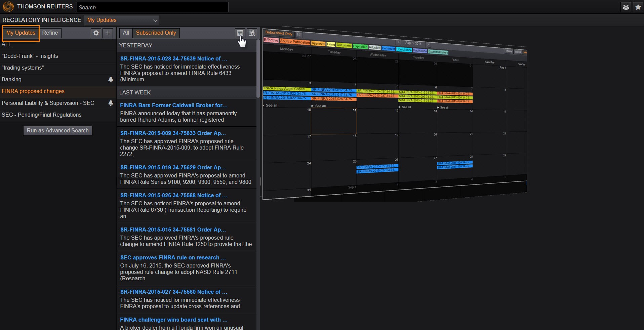Click the Effective color legend swatch
This screenshot has height=330, width=644.
coord(271,40)
